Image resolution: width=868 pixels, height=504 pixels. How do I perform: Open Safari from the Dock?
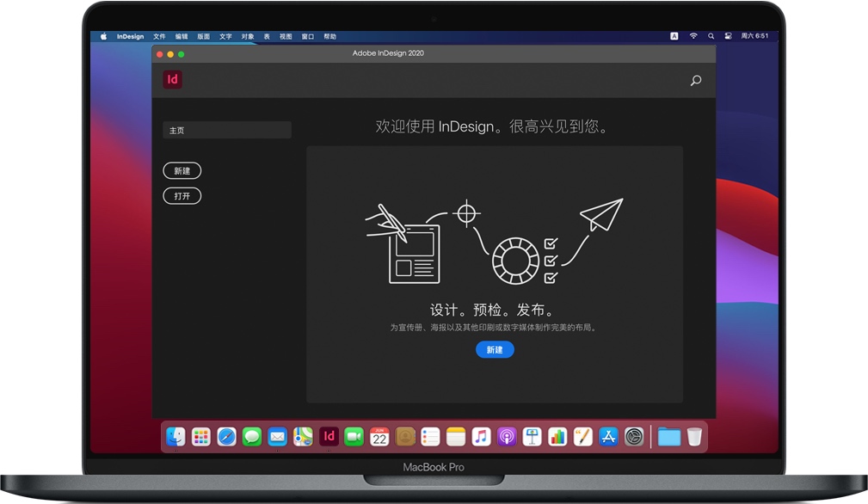(x=226, y=437)
